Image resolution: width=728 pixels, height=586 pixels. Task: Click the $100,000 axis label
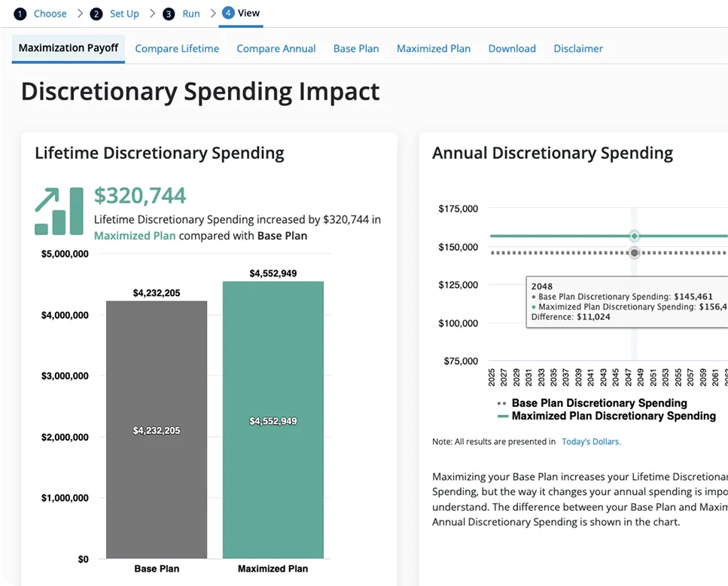pyautogui.click(x=458, y=323)
